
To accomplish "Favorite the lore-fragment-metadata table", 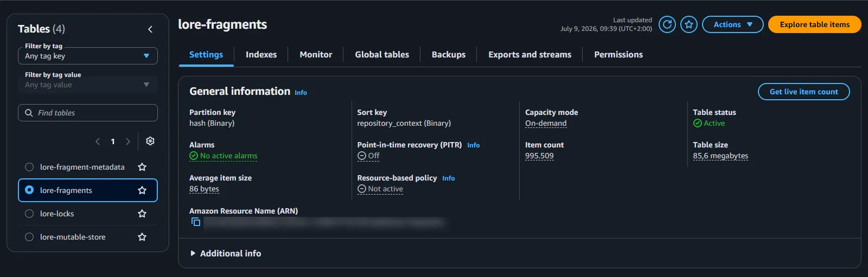I will point(142,167).
